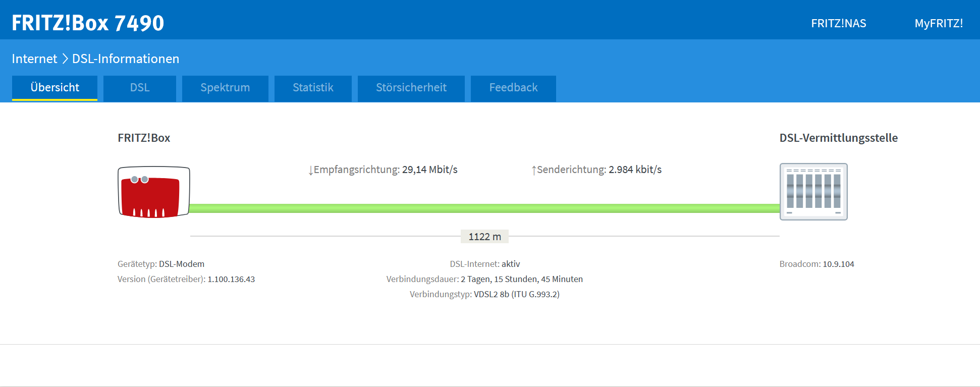Switch to the Feedback tab

click(513, 88)
